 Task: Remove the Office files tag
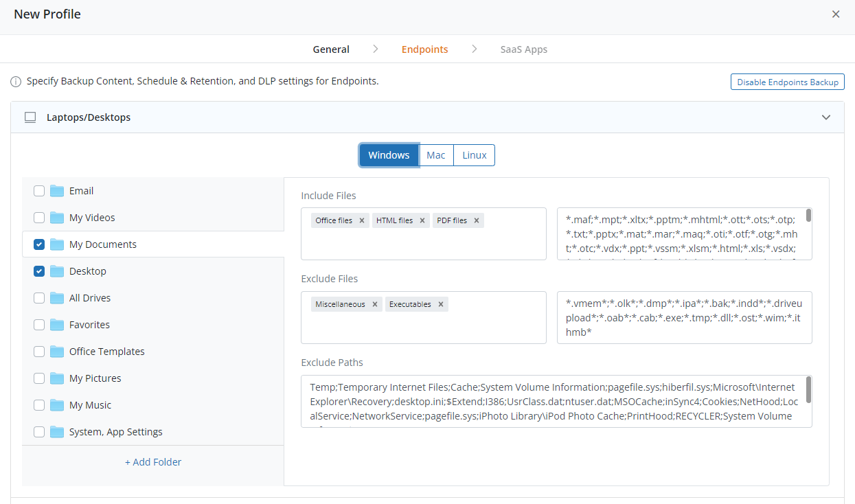pyautogui.click(x=361, y=220)
